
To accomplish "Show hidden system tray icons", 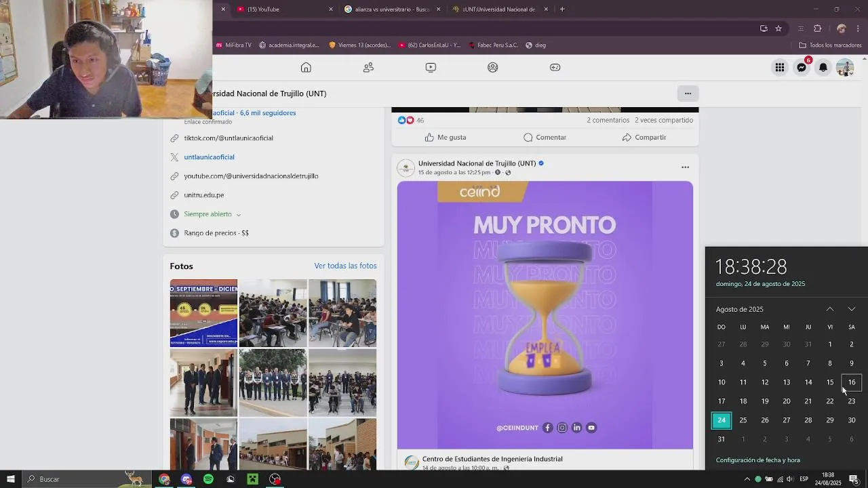I will click(x=747, y=479).
